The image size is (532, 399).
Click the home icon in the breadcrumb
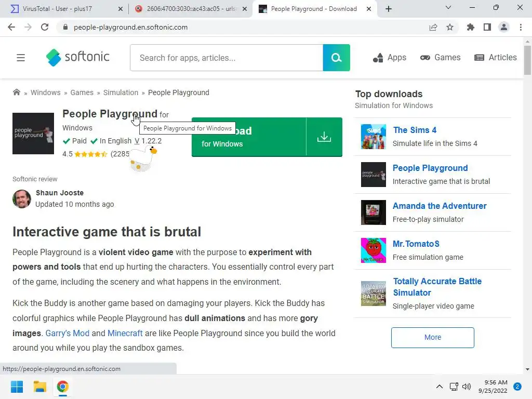(x=16, y=92)
